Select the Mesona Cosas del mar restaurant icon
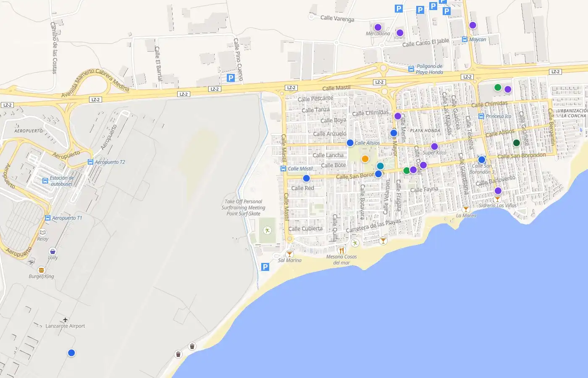 (x=341, y=250)
